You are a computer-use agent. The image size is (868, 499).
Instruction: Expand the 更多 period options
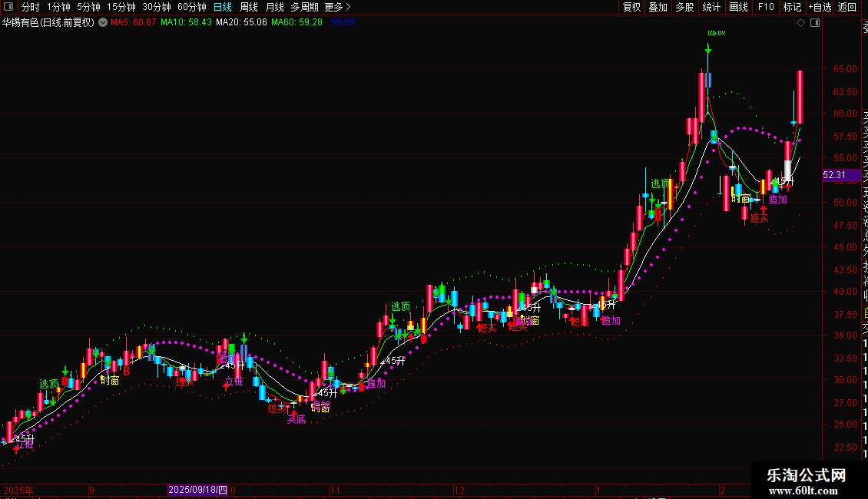point(334,7)
